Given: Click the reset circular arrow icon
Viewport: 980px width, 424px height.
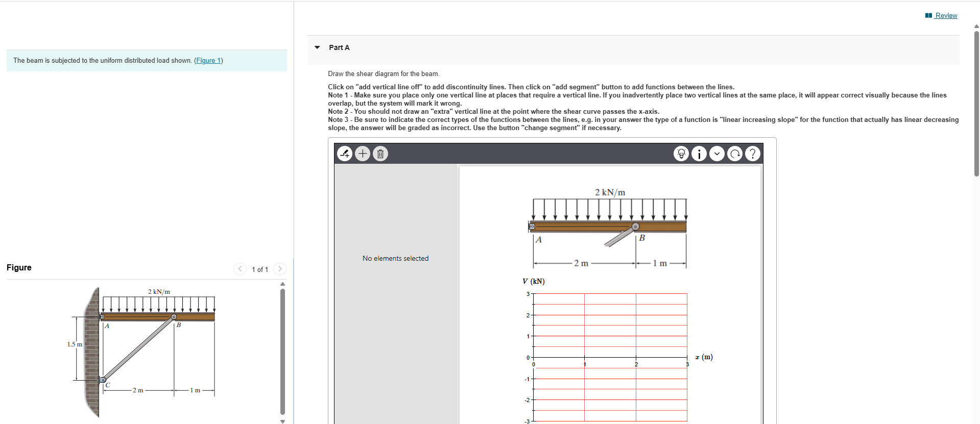Looking at the screenshot, I should point(735,154).
